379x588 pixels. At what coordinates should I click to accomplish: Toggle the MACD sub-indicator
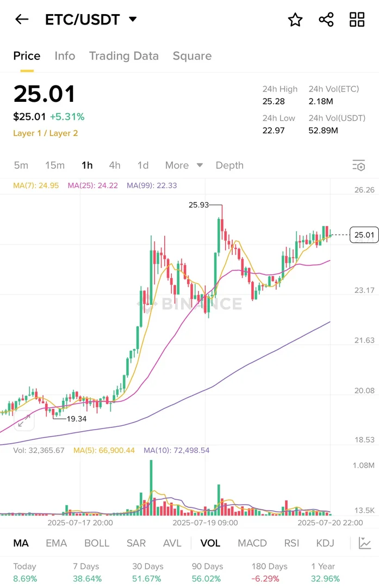[252, 543]
